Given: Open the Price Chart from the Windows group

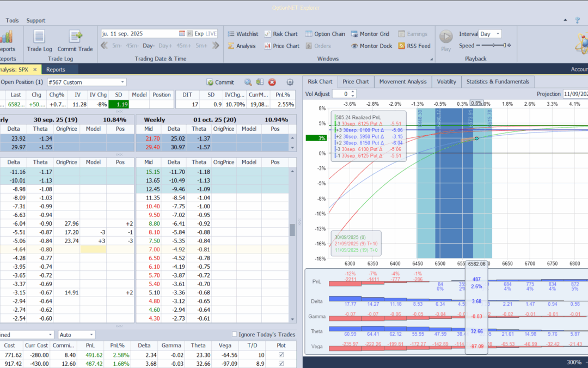Looking at the screenshot, I should (x=281, y=46).
